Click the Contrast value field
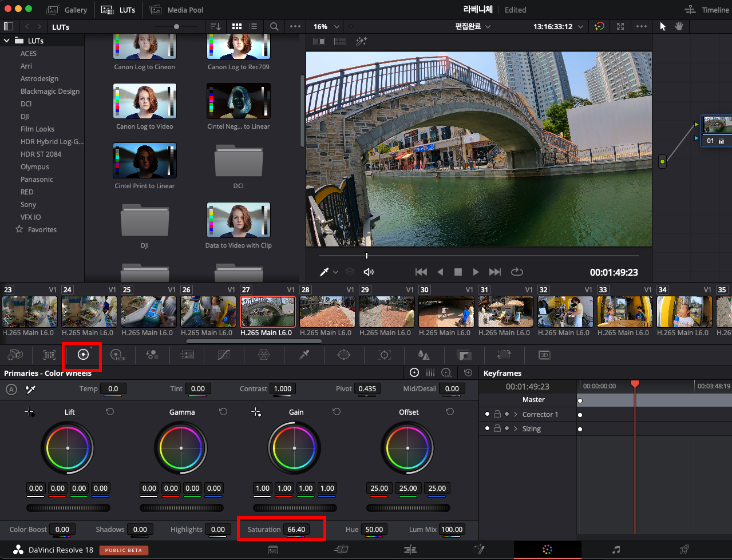The width and height of the screenshot is (732, 560). click(x=283, y=388)
